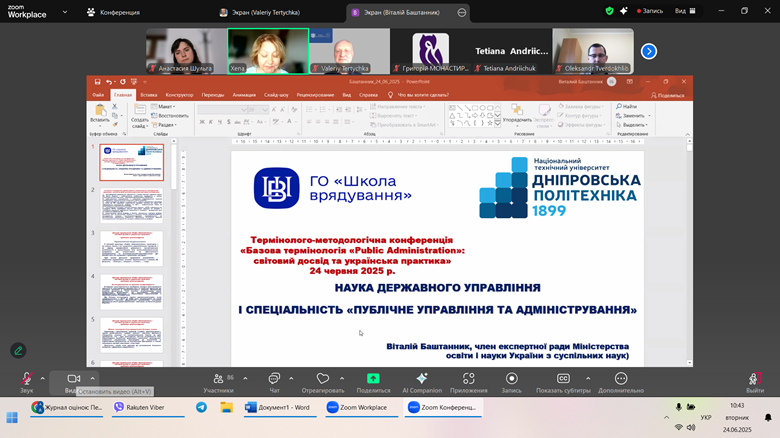Open the Рецензирование ribbon tab
780x438 pixels.
pos(315,95)
